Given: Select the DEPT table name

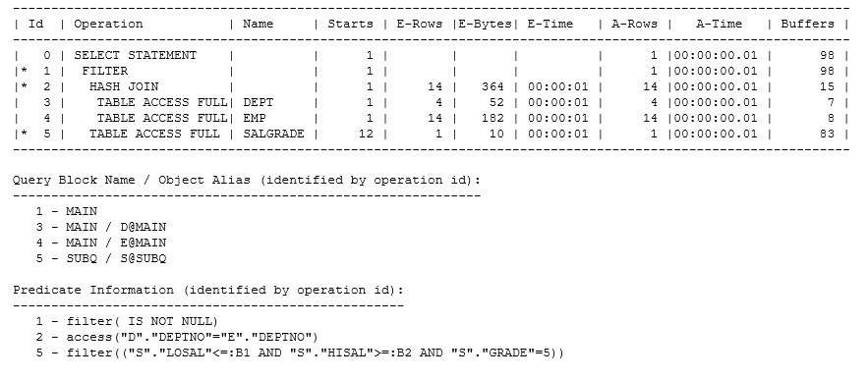Looking at the screenshot, I should (x=258, y=102).
